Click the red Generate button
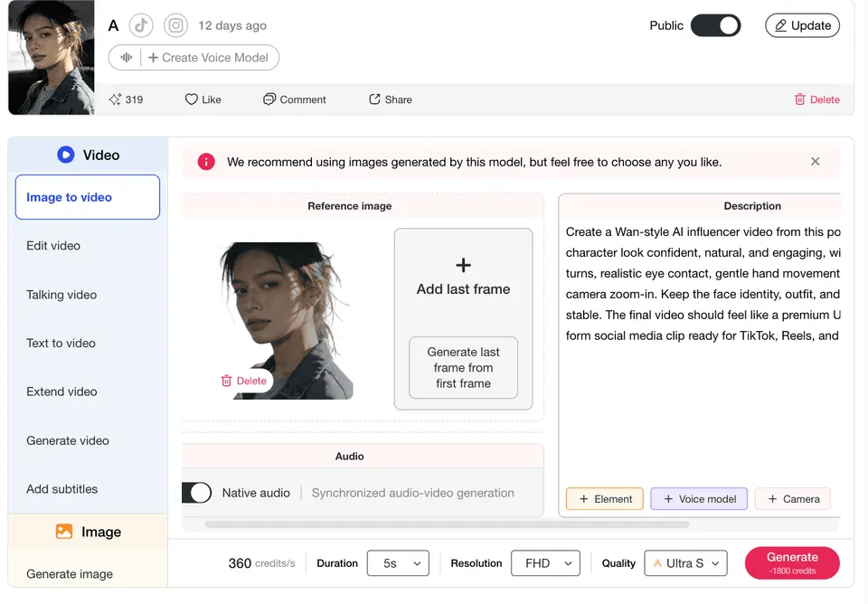The width and height of the screenshot is (868, 604). [792, 563]
